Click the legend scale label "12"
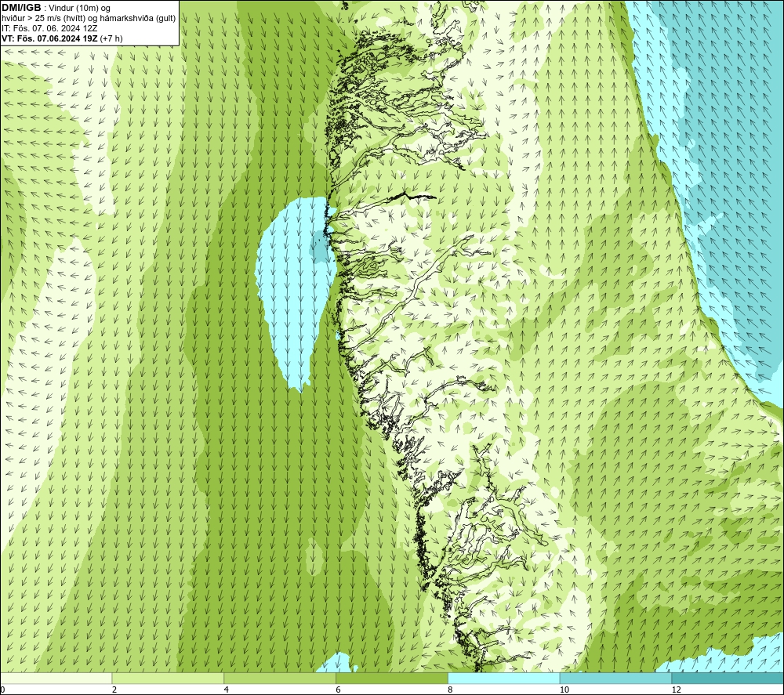The image size is (784, 695). point(677,690)
